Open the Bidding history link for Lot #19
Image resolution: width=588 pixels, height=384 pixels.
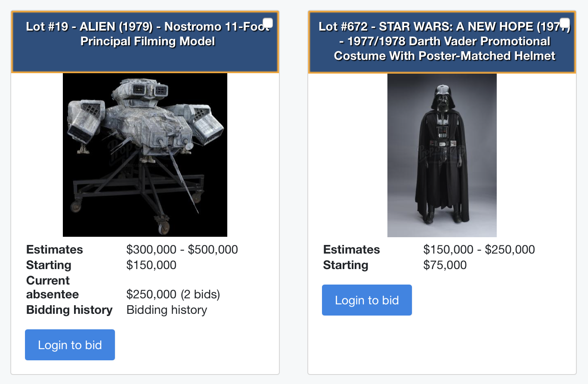[167, 310]
